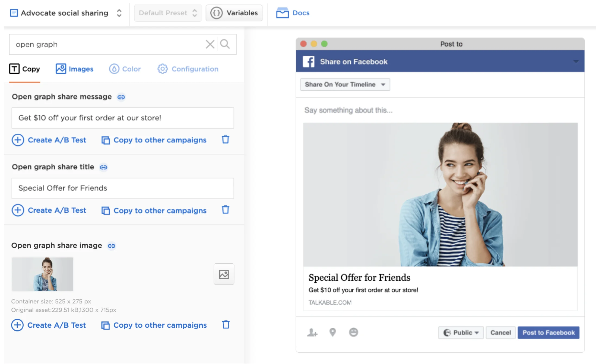Switch to the Configuration tab
596x364 pixels.
click(188, 69)
